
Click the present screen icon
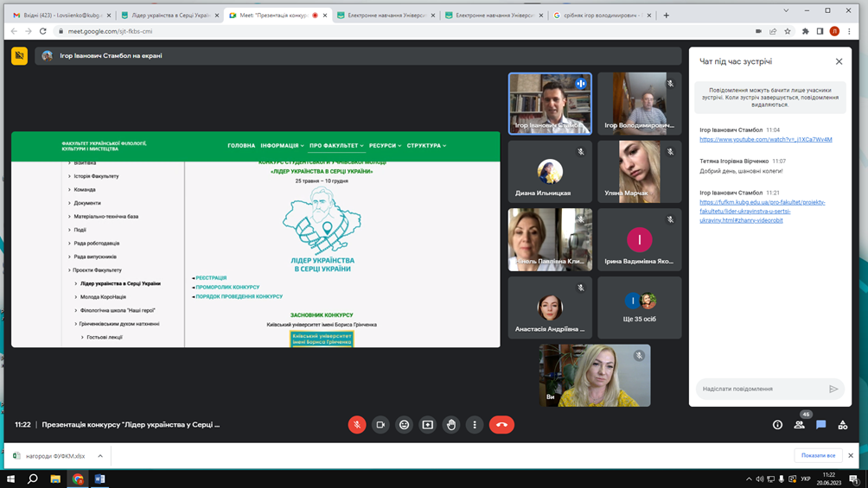pos(427,425)
